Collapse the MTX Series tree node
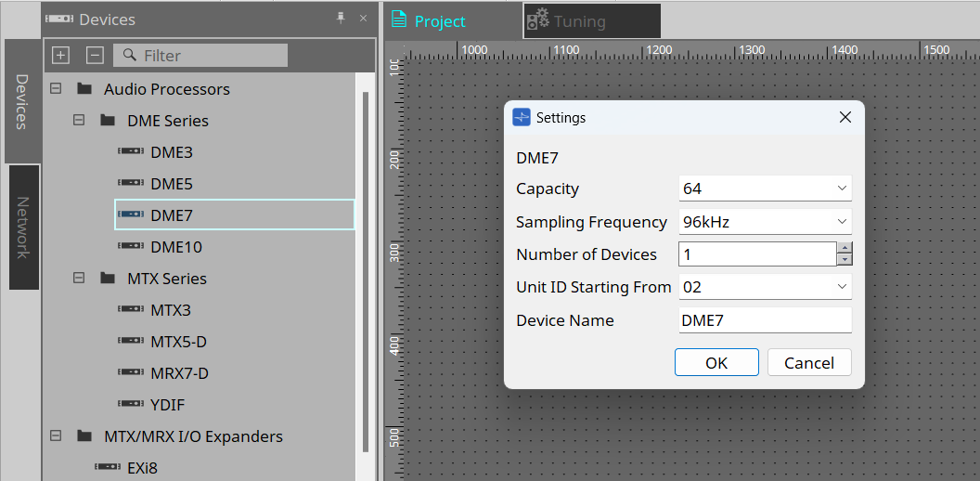The image size is (980, 481). [x=79, y=278]
